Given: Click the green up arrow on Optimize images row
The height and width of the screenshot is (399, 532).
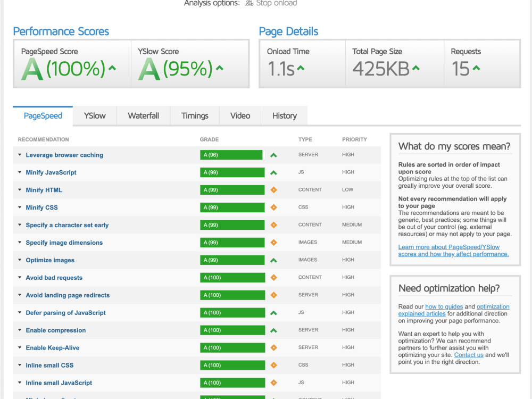Looking at the screenshot, I should coord(273,261).
